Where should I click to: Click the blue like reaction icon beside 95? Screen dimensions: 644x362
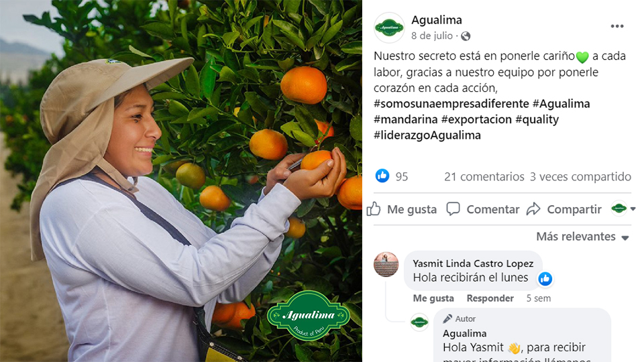tap(382, 176)
